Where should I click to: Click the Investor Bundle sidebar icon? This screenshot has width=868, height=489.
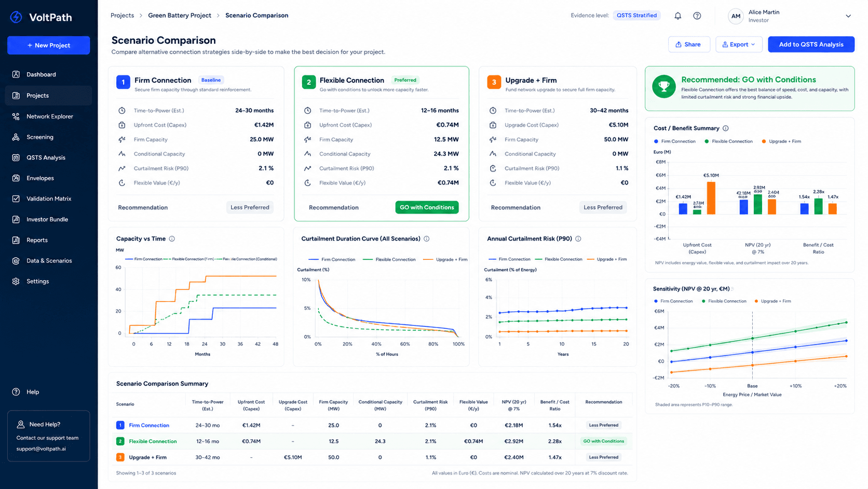pos(16,219)
